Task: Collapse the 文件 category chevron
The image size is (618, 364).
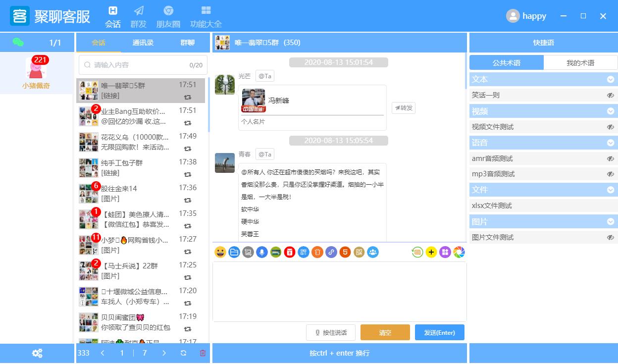Action: [x=611, y=190]
